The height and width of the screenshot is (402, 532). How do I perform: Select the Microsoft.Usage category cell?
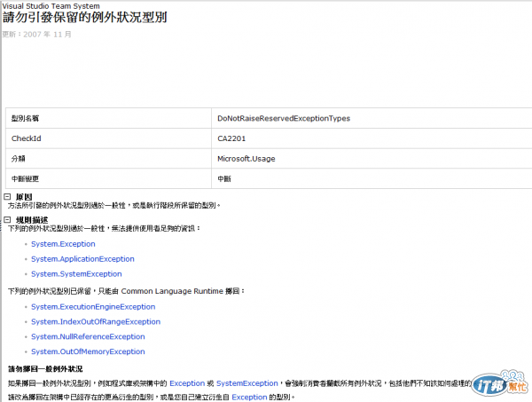[372, 159]
